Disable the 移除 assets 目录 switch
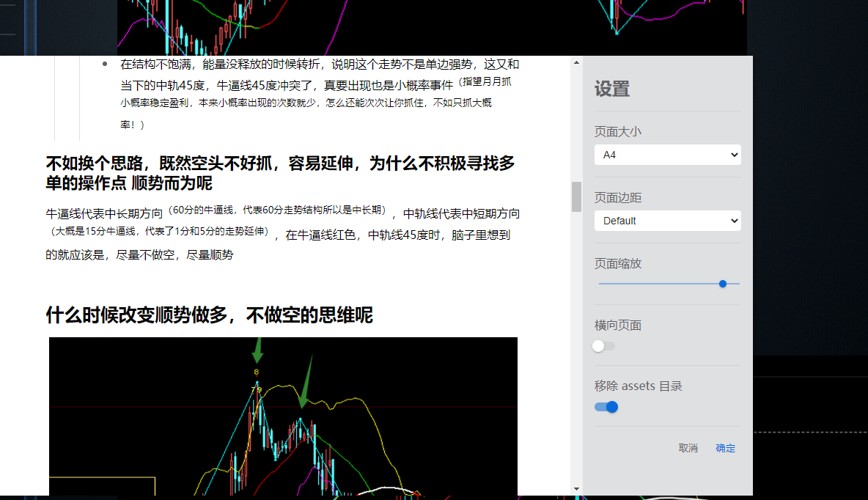Screen dimensions: 868x500 click(x=606, y=407)
